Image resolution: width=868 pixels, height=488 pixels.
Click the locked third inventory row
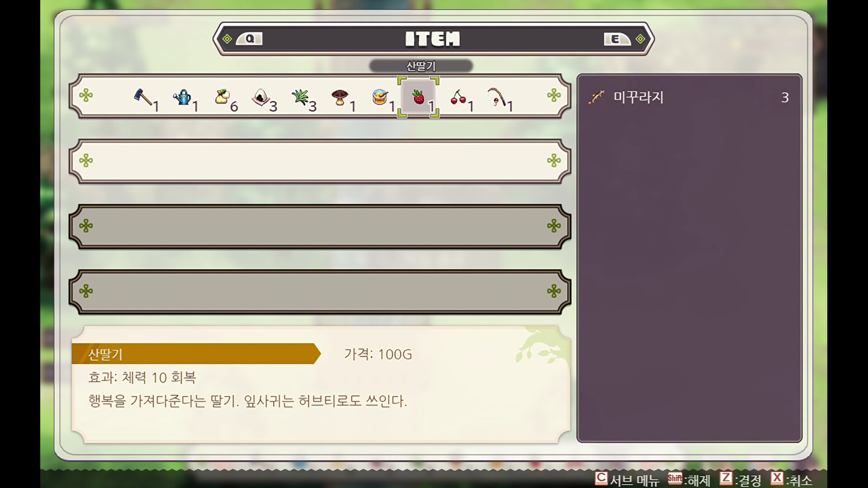coord(320,226)
